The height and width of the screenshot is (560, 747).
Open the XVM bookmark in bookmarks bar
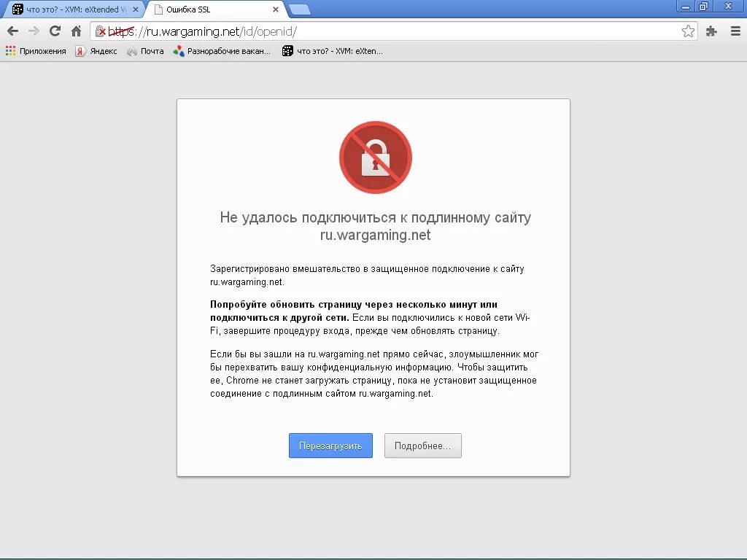click(x=333, y=51)
